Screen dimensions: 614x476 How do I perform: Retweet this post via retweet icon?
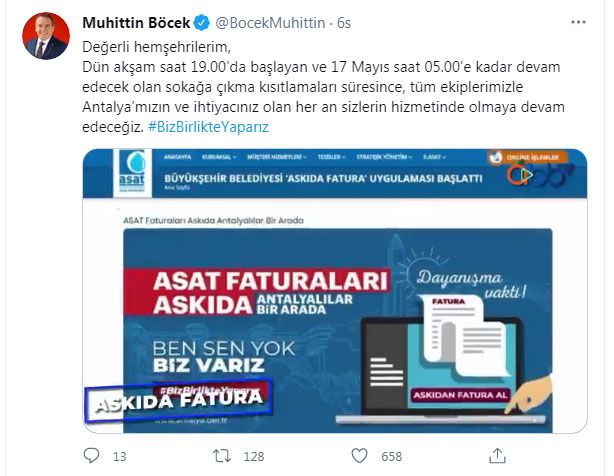pos(222,456)
